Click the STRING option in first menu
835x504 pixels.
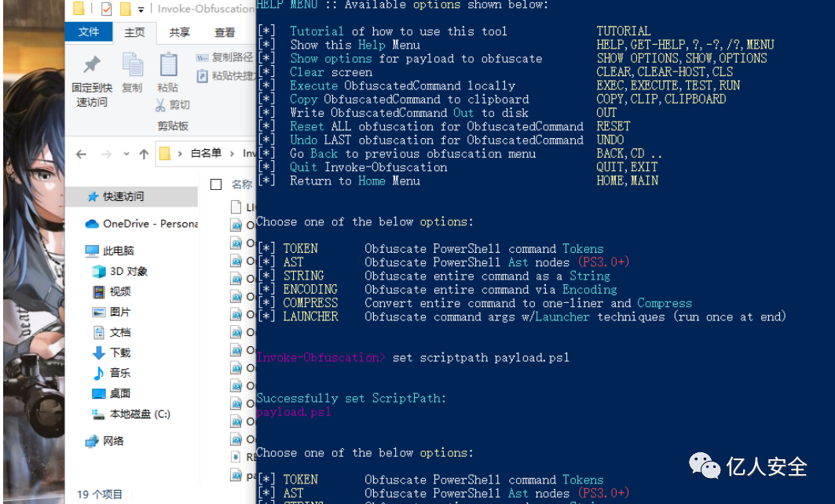click(x=303, y=276)
